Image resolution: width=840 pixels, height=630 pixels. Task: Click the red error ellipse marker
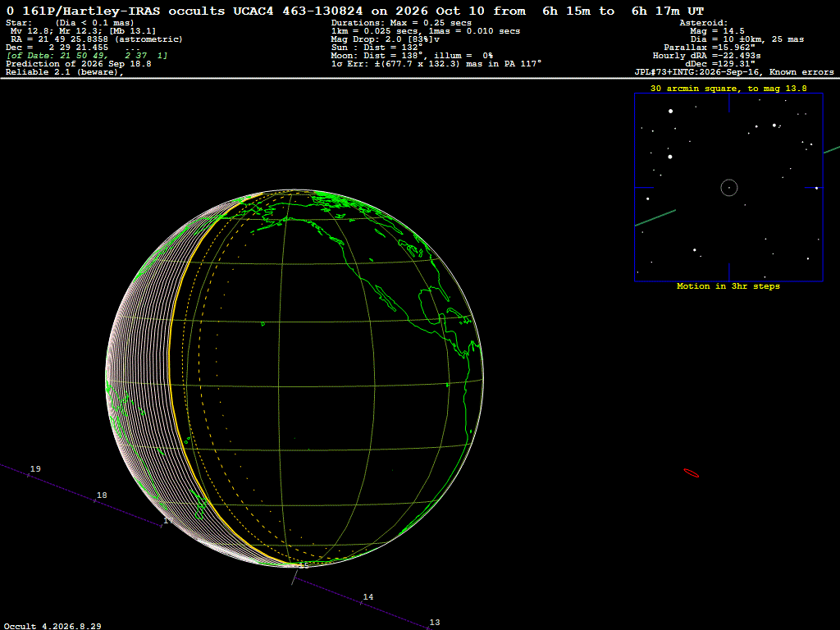pos(691,473)
